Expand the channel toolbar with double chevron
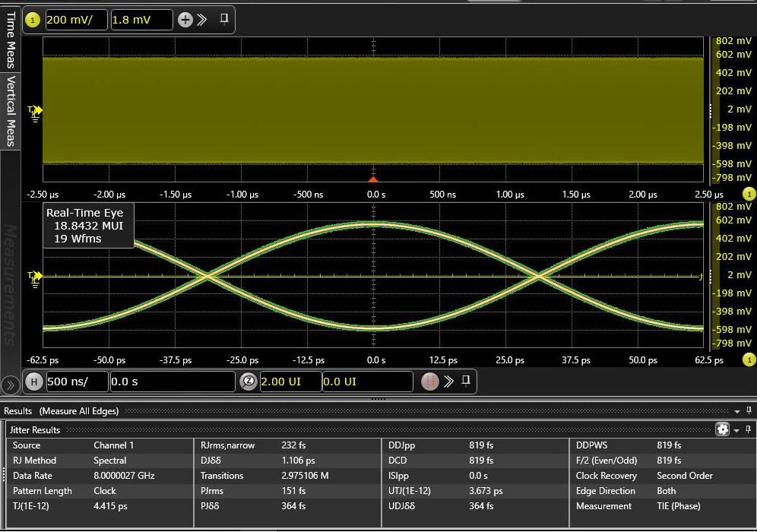The width and height of the screenshot is (757, 532). 202,21
